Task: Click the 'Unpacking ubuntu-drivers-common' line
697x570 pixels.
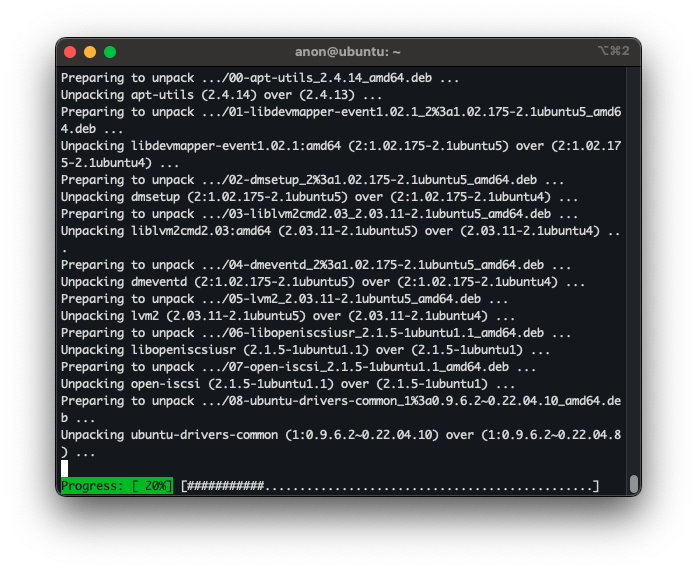Action: pyautogui.click(x=340, y=435)
